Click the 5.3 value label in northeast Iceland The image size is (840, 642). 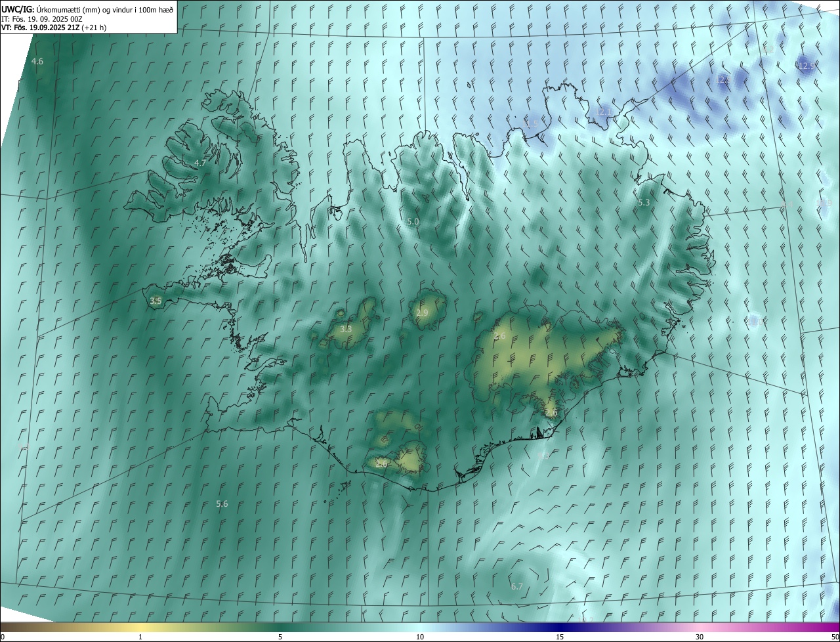tap(644, 203)
